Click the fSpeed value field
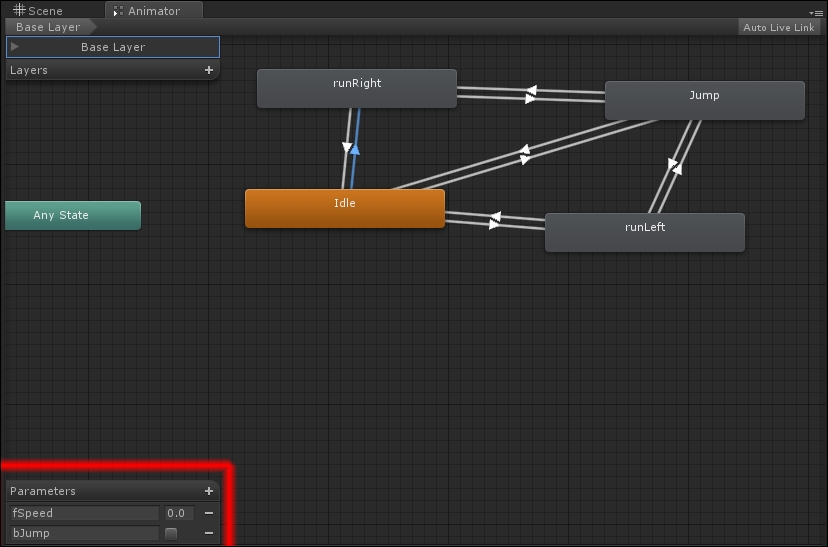Image resolution: width=828 pixels, height=547 pixels. pyautogui.click(x=178, y=513)
